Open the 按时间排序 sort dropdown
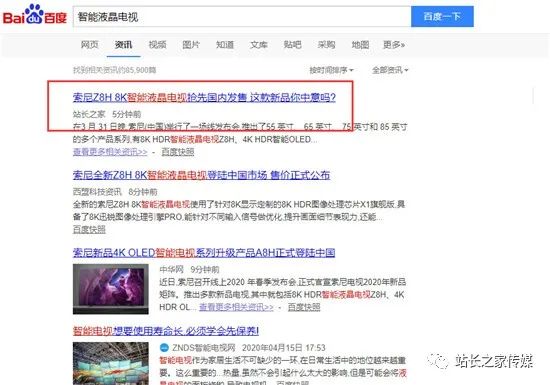Image resolution: width=550 pixels, height=385 pixels. [331, 70]
